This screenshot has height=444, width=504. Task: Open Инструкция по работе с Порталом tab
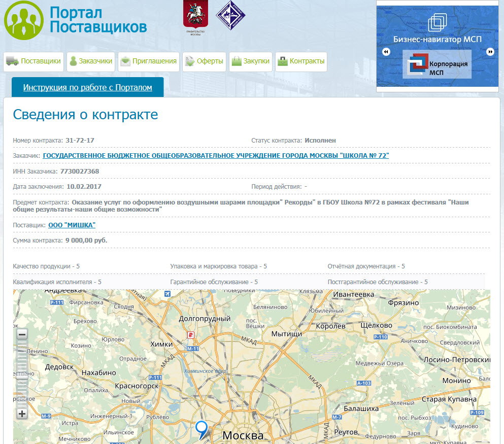87,87
